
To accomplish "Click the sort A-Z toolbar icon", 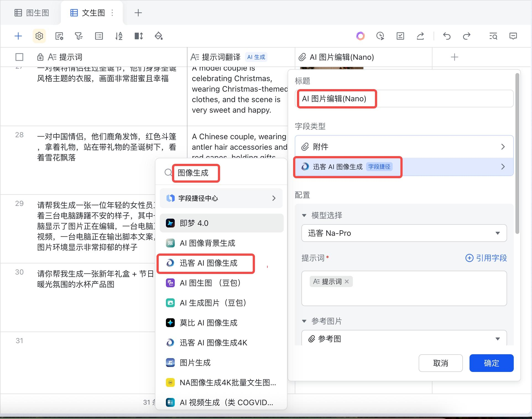I will pos(119,36).
